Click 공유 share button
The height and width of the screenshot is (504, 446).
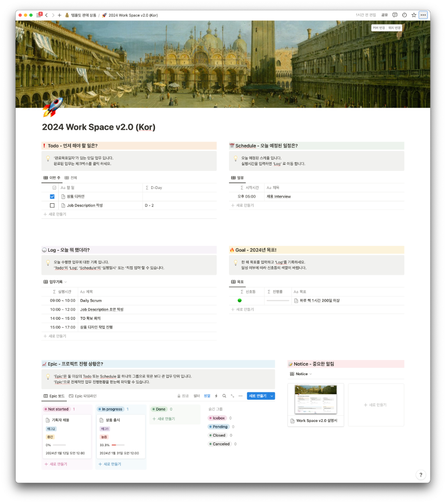click(384, 15)
